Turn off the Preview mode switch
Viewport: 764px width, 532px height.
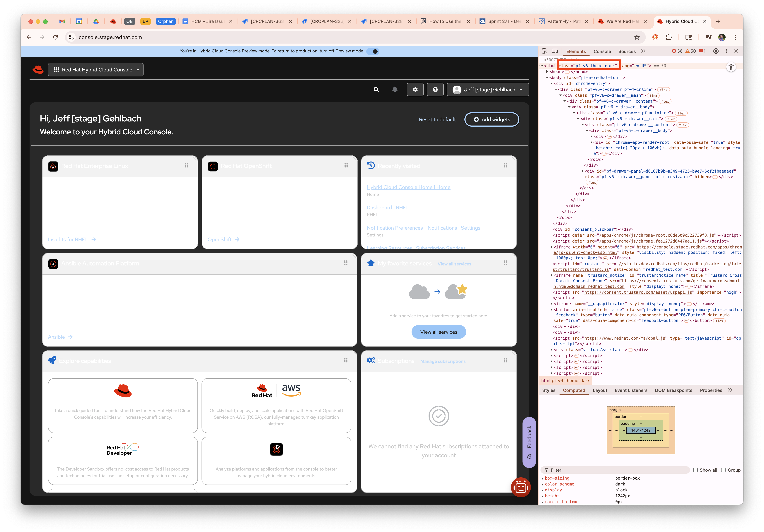tap(373, 51)
